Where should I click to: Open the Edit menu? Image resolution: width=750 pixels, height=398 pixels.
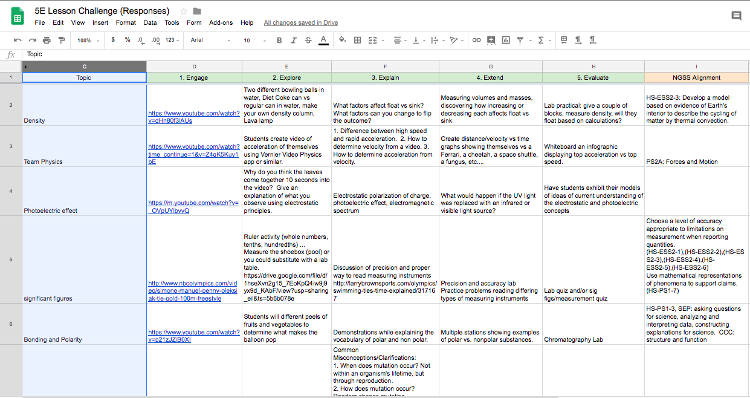pos(58,22)
